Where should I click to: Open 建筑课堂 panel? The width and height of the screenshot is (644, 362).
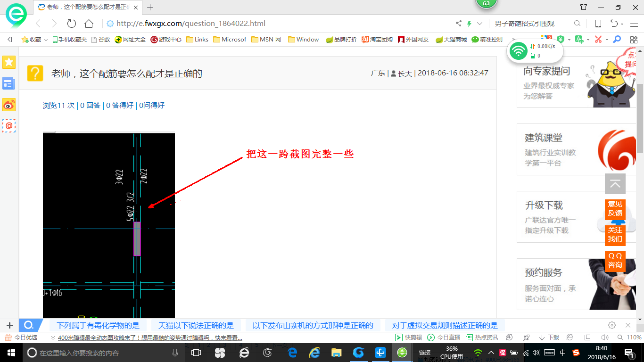tap(576, 149)
